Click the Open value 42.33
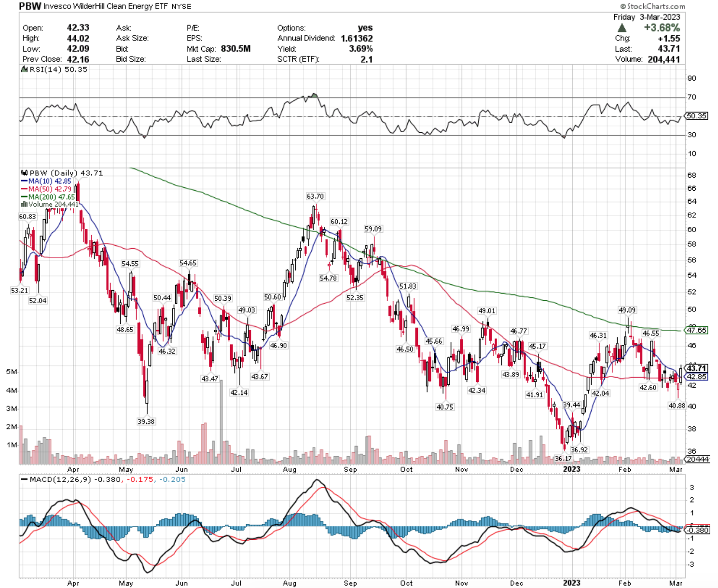The height and width of the screenshot is (588, 718). click(x=78, y=28)
